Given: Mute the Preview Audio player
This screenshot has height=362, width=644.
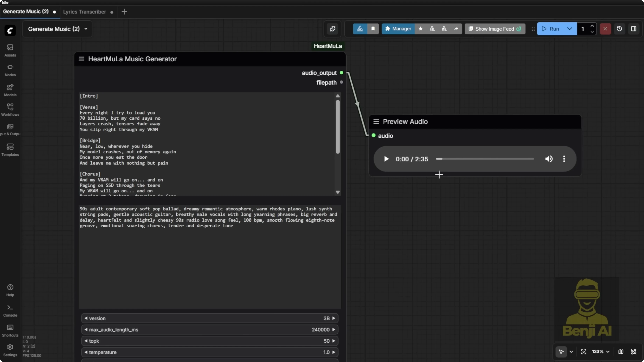Looking at the screenshot, I should [549, 159].
